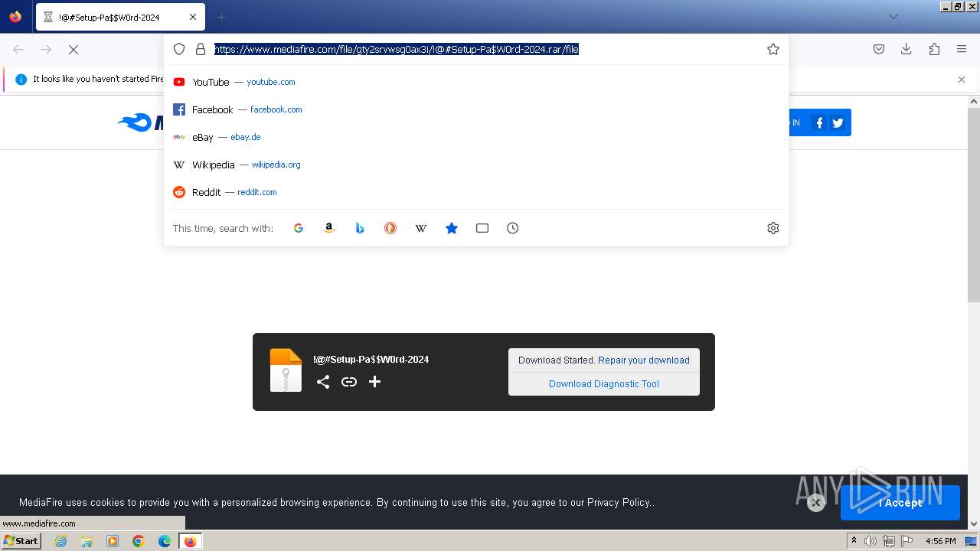Open the list all tabs dropdown arrow

coord(893,17)
